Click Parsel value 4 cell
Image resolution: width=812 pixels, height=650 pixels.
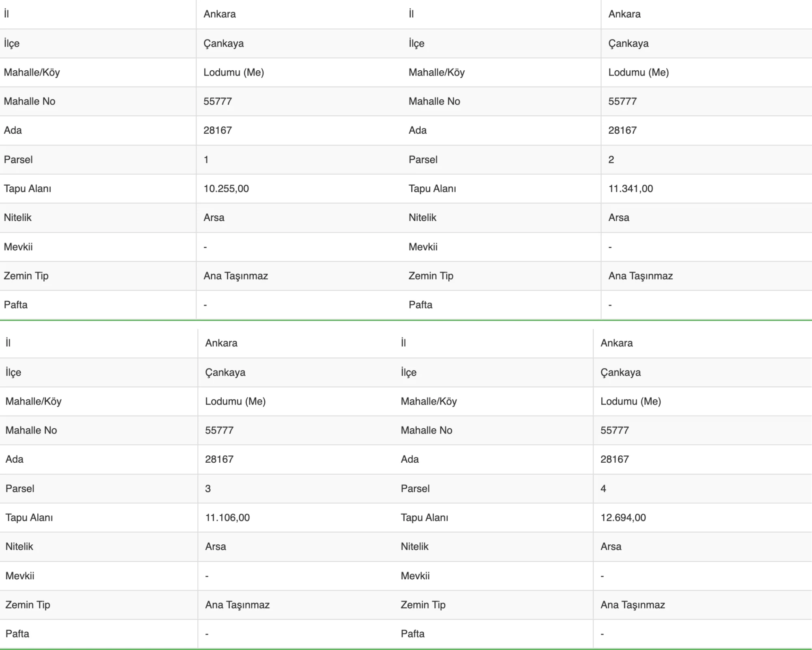tap(703, 489)
